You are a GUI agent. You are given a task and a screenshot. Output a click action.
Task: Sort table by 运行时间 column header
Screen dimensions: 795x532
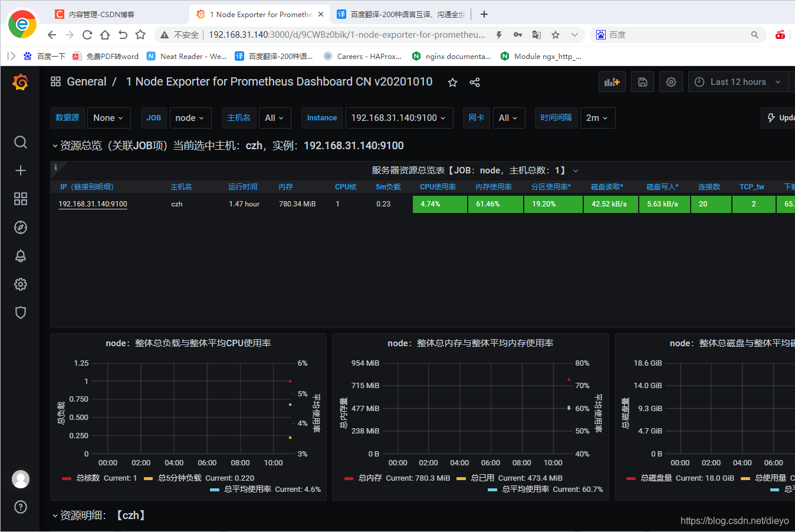243,187
